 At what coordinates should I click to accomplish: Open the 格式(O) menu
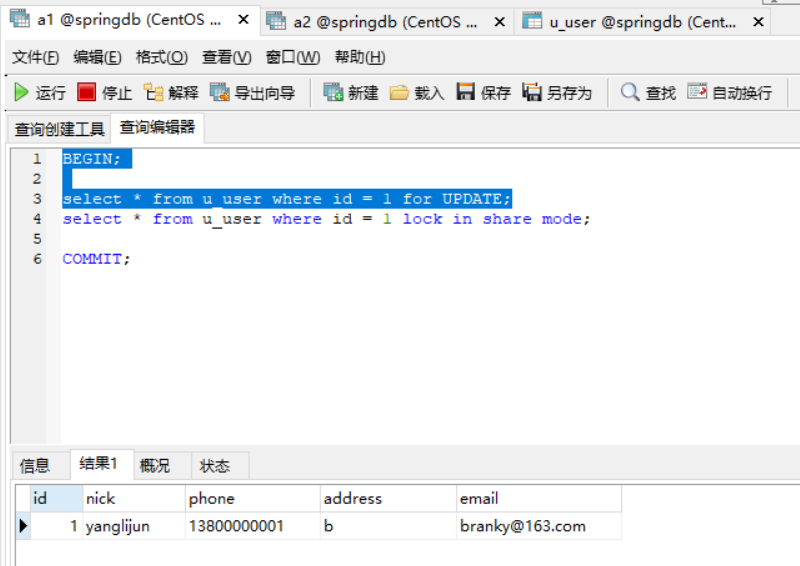point(162,57)
